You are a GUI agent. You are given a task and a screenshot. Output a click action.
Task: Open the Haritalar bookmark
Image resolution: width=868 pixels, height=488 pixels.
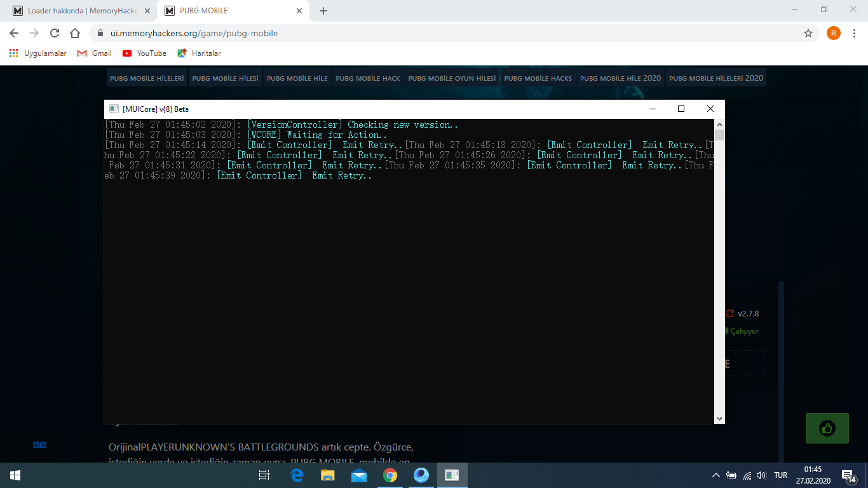[x=199, y=53]
